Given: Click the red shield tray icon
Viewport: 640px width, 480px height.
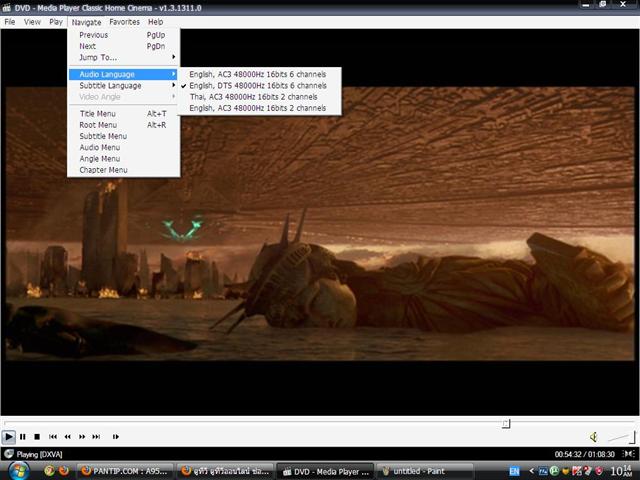Looking at the screenshot, I should (599, 471).
